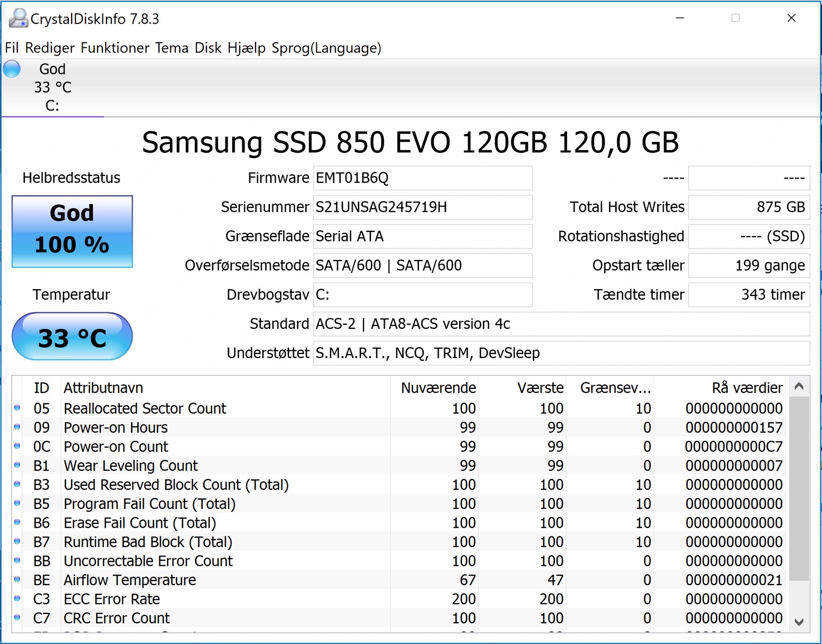
Task: Select the Wear Leveling Count attribute name
Action: click(131, 466)
